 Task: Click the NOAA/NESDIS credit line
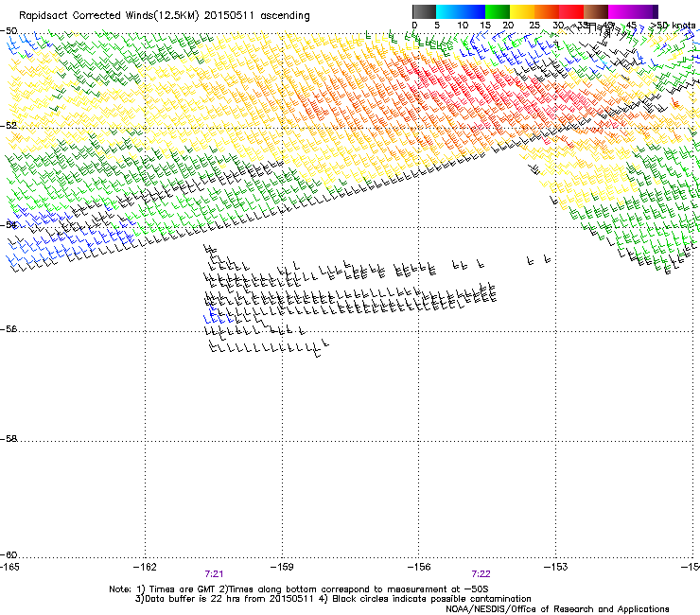[557, 609]
